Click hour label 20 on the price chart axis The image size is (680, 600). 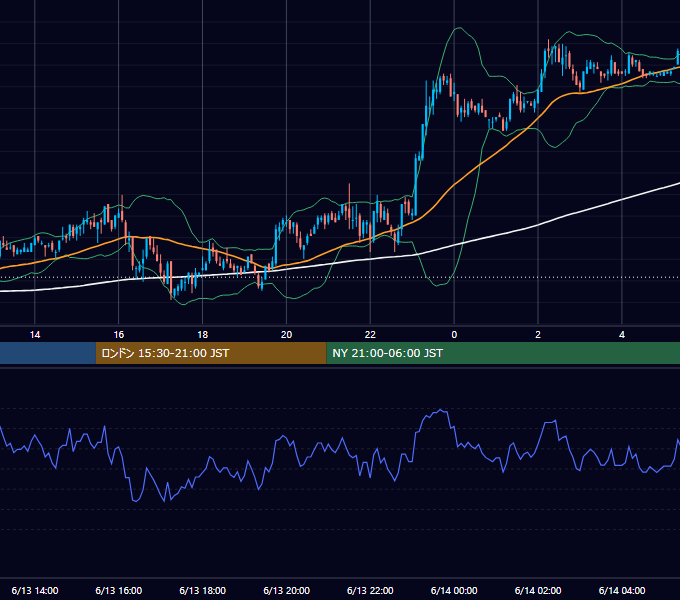(286, 335)
